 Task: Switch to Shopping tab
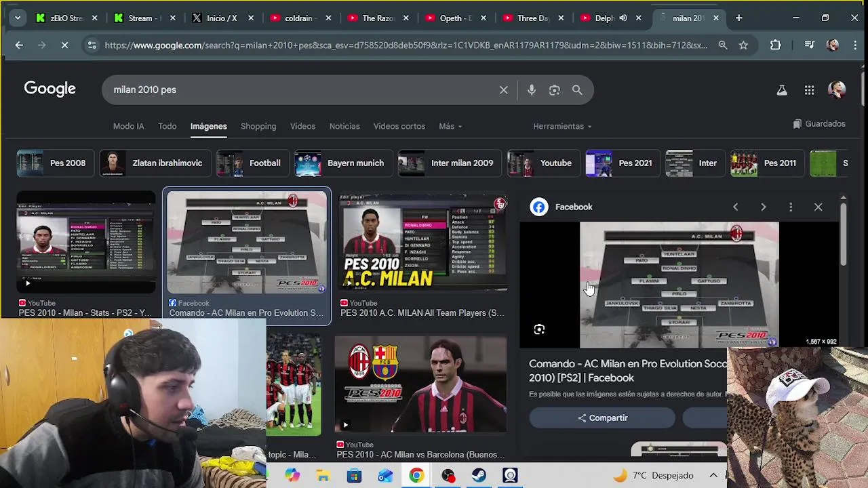click(x=258, y=126)
